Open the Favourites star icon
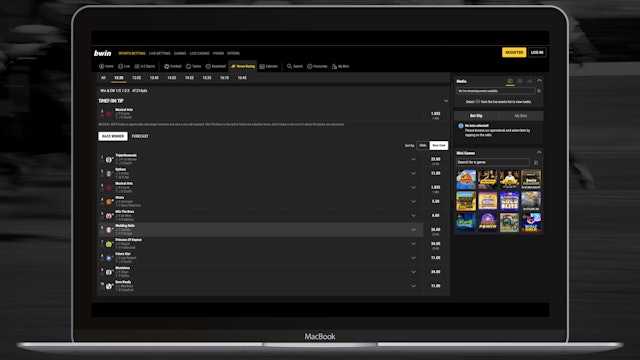640x360 pixels. pos(309,66)
